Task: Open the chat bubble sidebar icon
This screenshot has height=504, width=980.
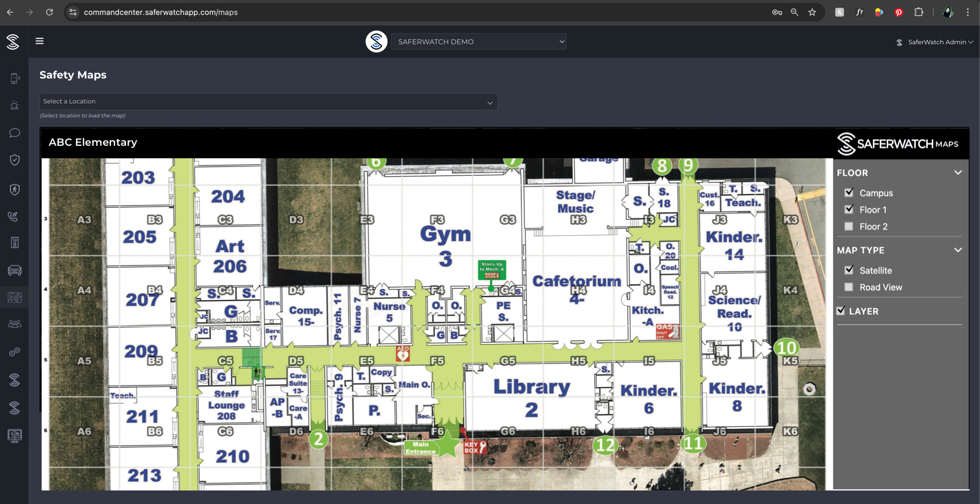Action: (15, 133)
